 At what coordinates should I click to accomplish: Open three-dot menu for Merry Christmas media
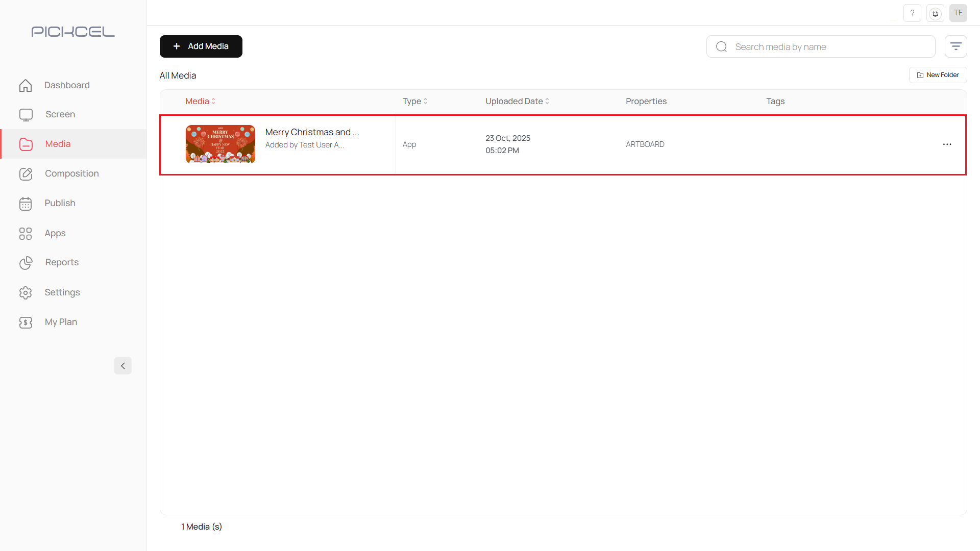click(947, 144)
